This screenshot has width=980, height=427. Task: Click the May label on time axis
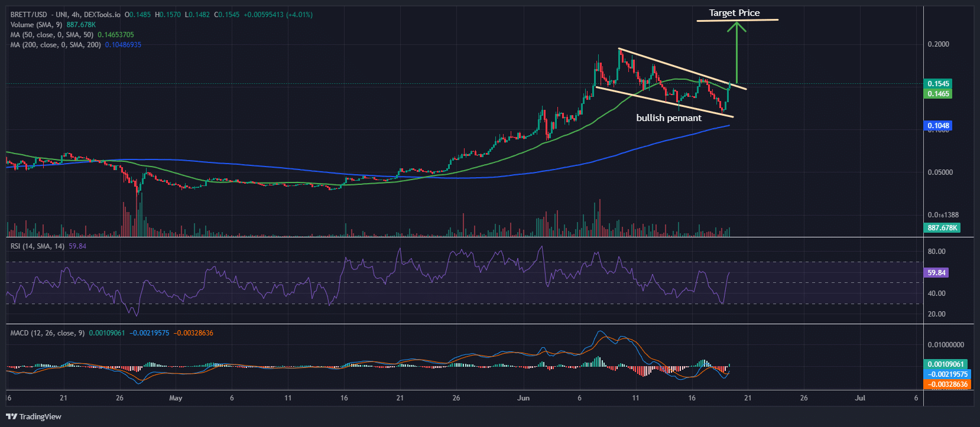[176, 398]
